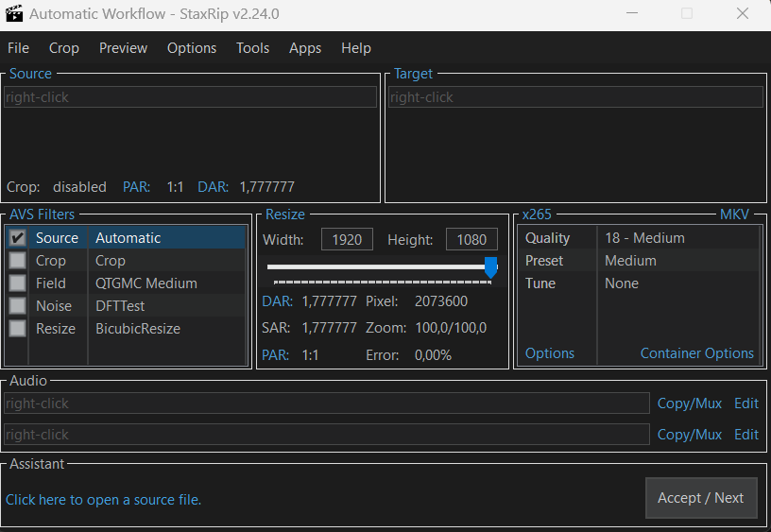Viewport: 771px width, 532px height.
Task: Click the StaxRip clapperboard title bar icon
Action: click(14, 14)
